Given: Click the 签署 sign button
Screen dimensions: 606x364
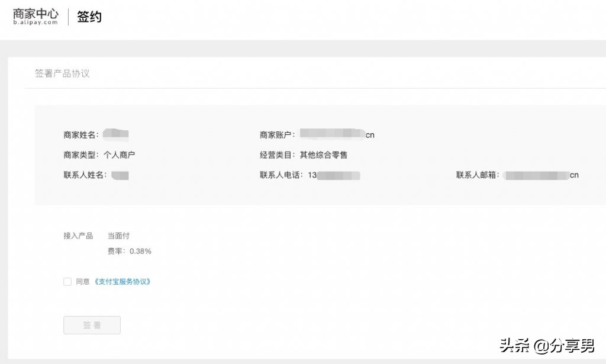Looking at the screenshot, I should (x=92, y=324).
